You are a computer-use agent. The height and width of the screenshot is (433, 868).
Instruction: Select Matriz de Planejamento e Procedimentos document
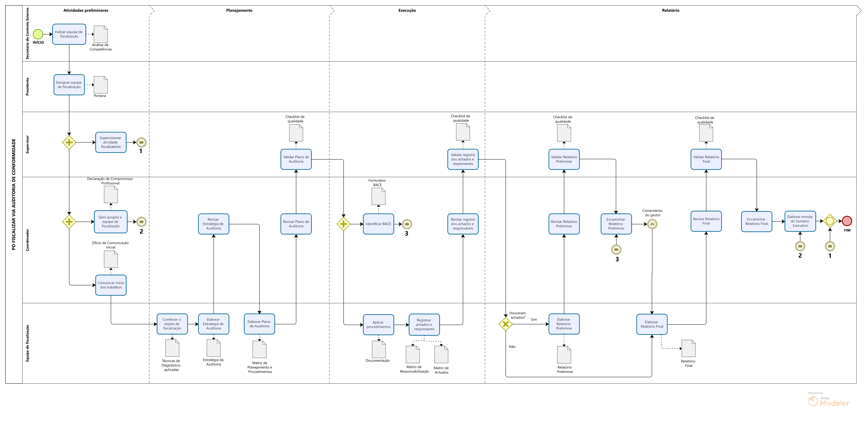click(259, 349)
